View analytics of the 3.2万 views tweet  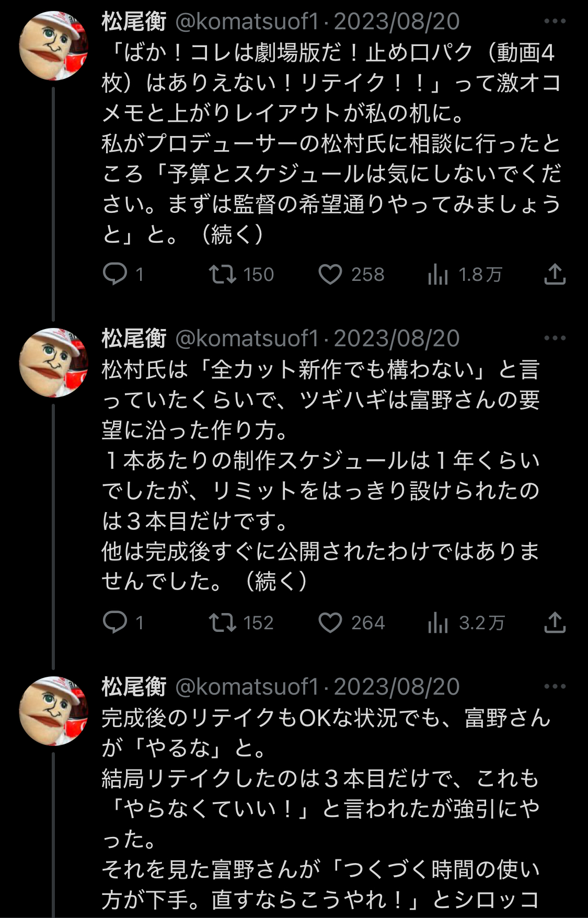click(438, 622)
